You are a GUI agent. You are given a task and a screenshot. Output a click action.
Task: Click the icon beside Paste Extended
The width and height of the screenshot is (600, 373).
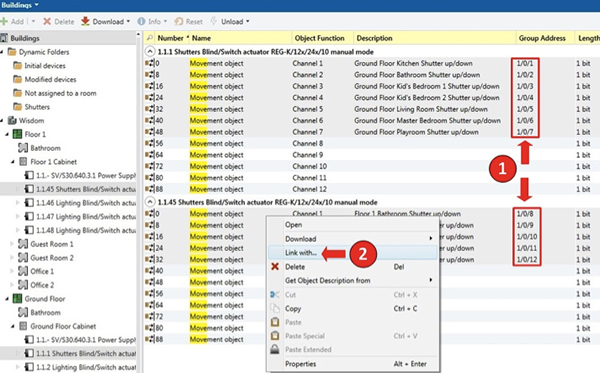point(275,349)
